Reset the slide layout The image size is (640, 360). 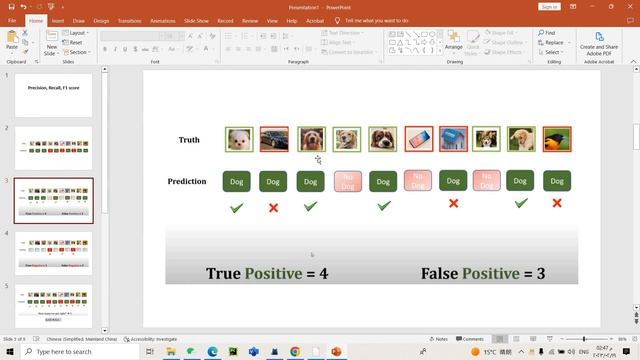pyautogui.click(x=72, y=42)
